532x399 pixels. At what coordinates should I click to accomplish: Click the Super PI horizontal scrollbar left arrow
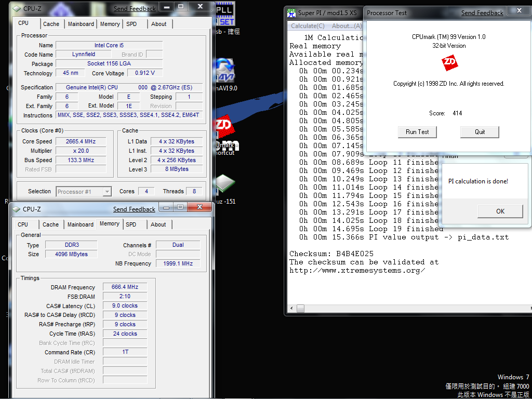point(291,309)
